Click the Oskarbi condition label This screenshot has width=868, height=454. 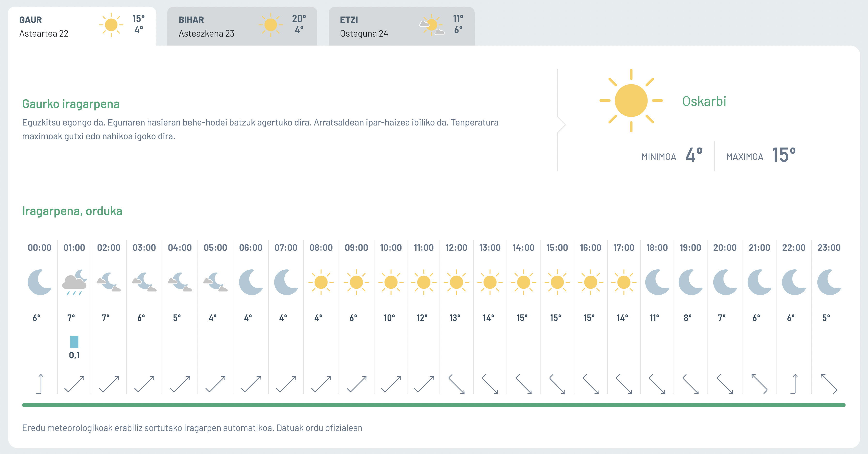(704, 101)
